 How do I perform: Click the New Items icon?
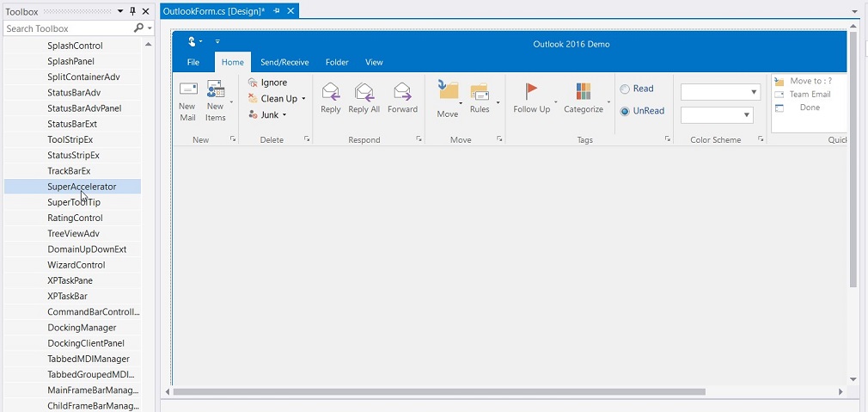[x=216, y=89]
